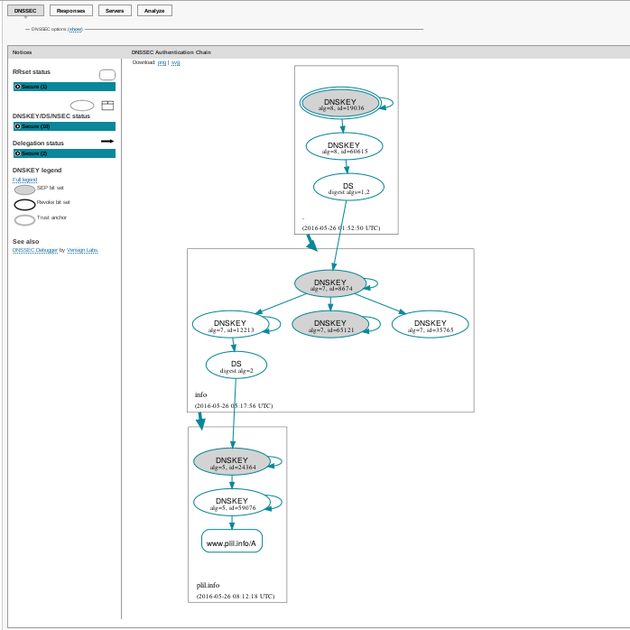Open the Servers tab

click(114, 11)
